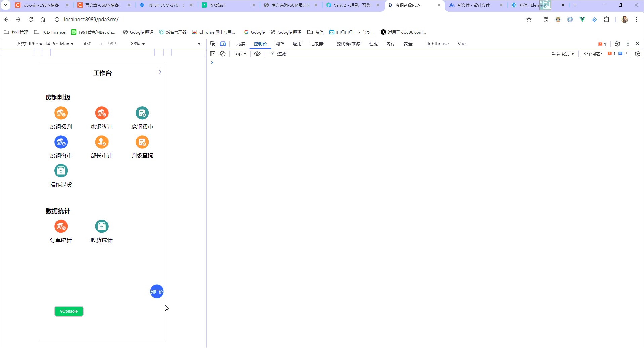The height and width of the screenshot is (348, 644).
Task: Switch to the 网络 DevTools tab
Action: tap(280, 44)
